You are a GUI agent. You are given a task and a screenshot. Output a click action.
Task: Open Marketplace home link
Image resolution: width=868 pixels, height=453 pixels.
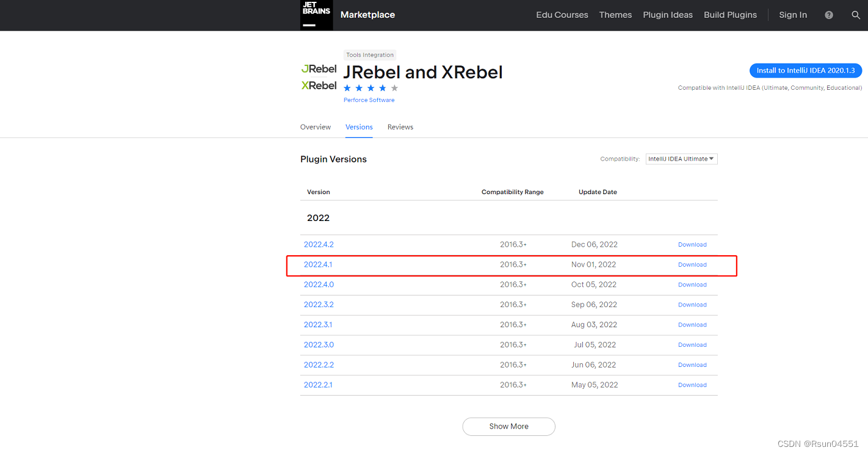tap(367, 15)
